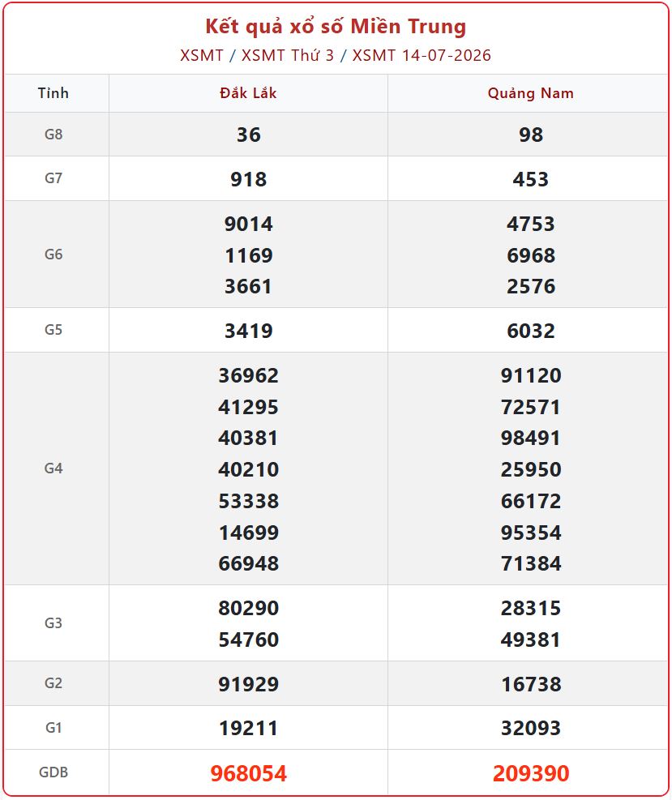This screenshot has height=800, width=672.
Task: Click Đắk Lắk G8 number 36
Action: [x=249, y=135]
